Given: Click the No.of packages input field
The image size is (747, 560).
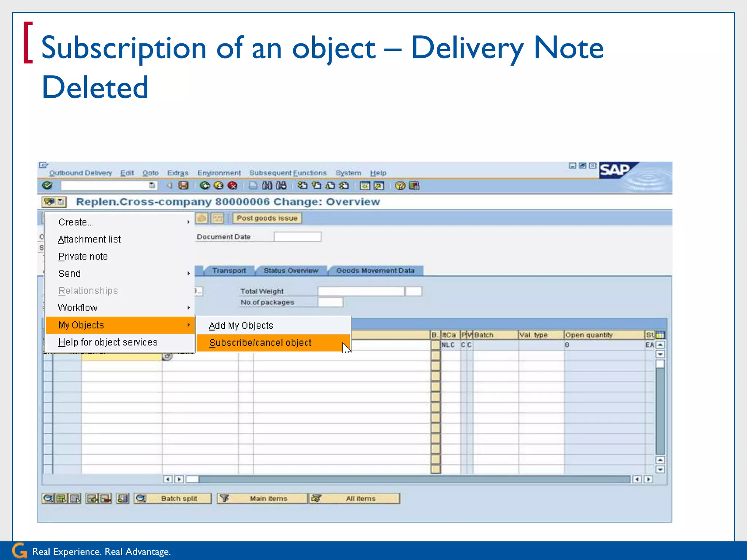Looking at the screenshot, I should (x=330, y=302).
